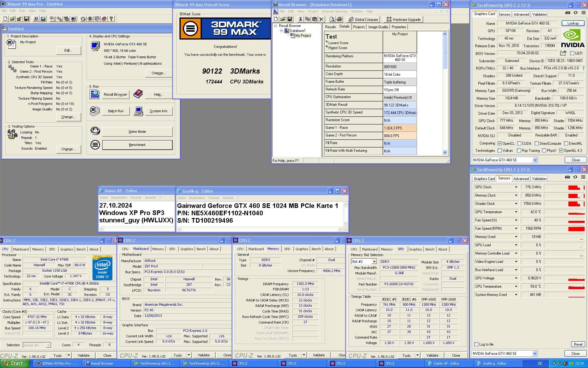Click Open folder icon in 3DMark toolbar
The height and width of the screenshot is (368, 588).
[12, 19]
